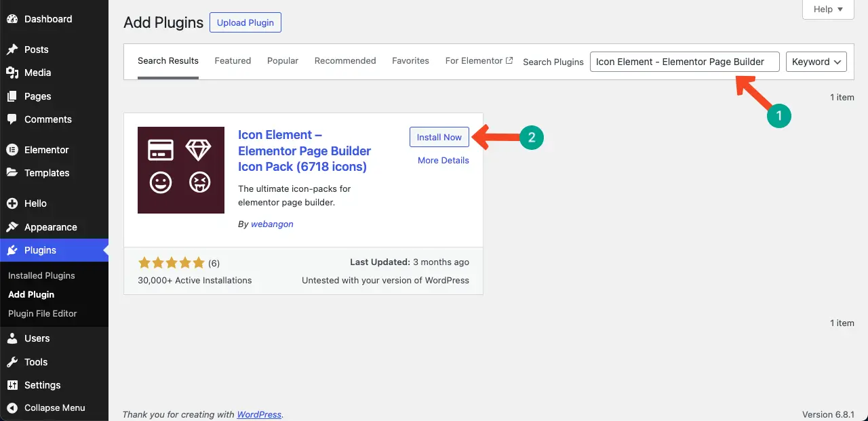Open Plugin File Editor submenu item
The image size is (868, 421).
(43, 314)
